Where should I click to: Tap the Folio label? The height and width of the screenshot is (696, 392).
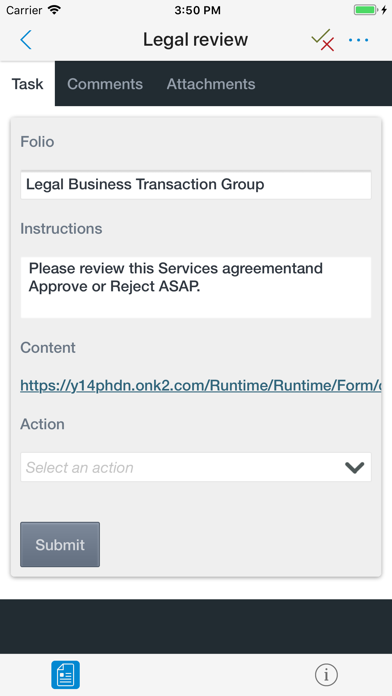[x=37, y=142]
